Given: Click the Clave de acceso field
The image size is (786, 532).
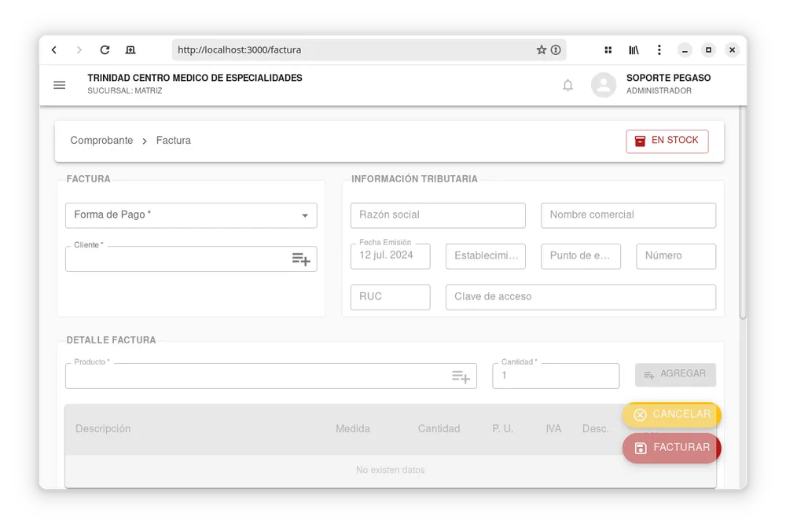Looking at the screenshot, I should [581, 297].
